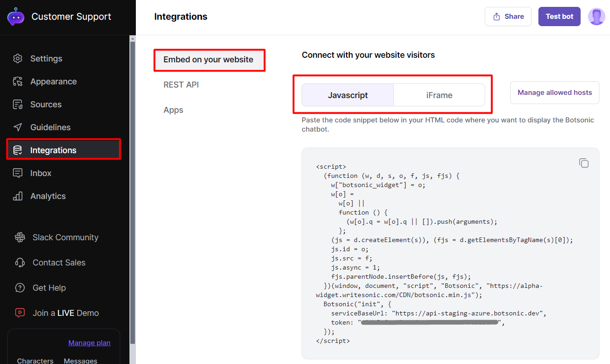Click the sidebar vertical scrollbar

coord(133,193)
